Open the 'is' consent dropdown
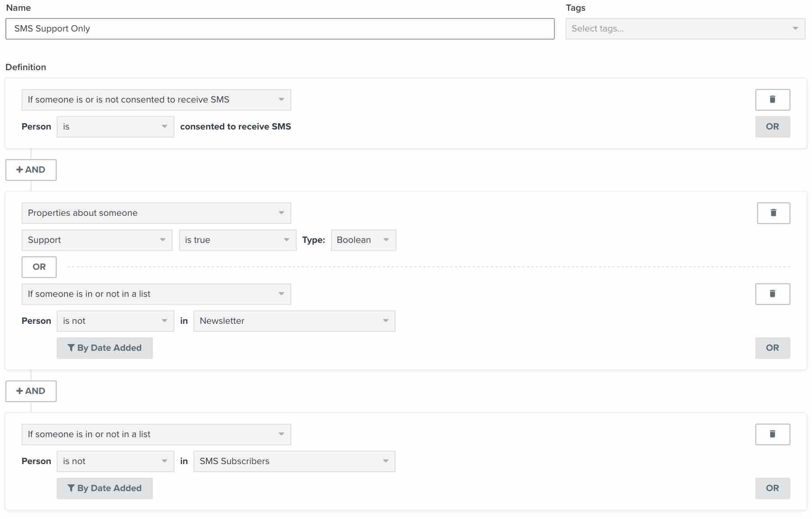 click(x=115, y=126)
